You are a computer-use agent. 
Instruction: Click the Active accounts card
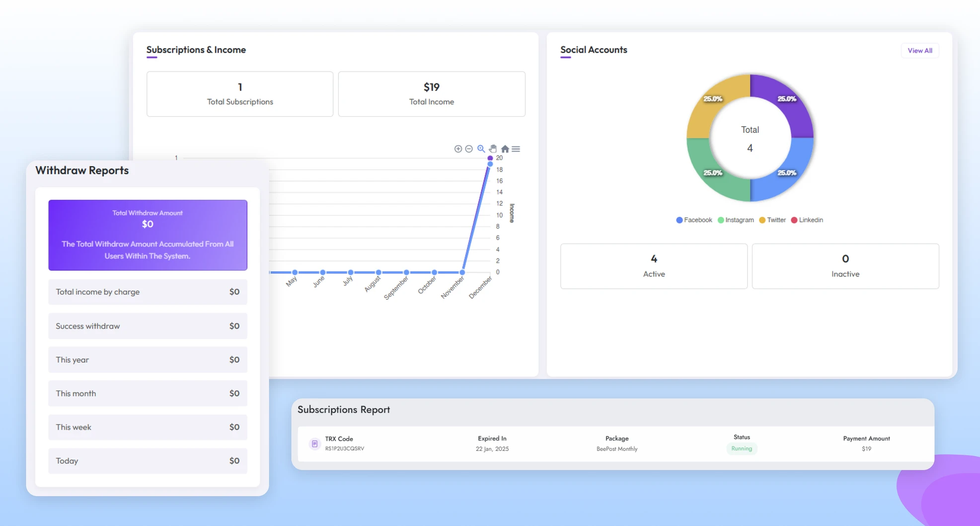click(654, 266)
